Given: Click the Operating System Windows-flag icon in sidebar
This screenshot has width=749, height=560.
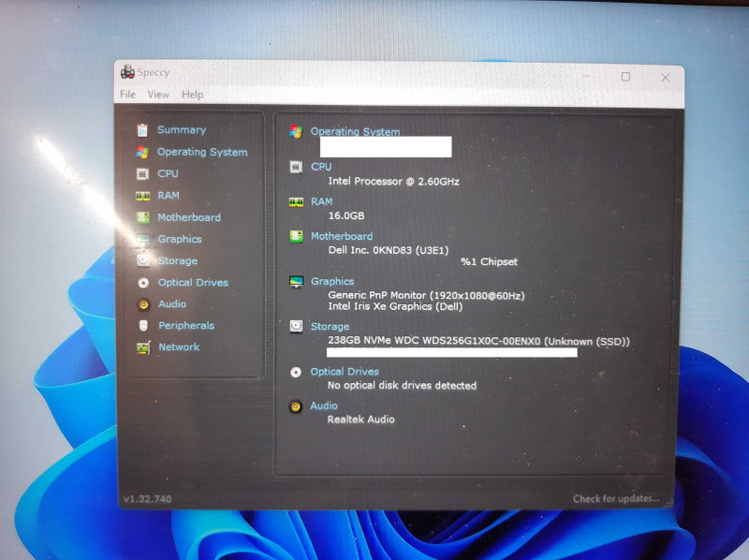Looking at the screenshot, I should click(142, 152).
